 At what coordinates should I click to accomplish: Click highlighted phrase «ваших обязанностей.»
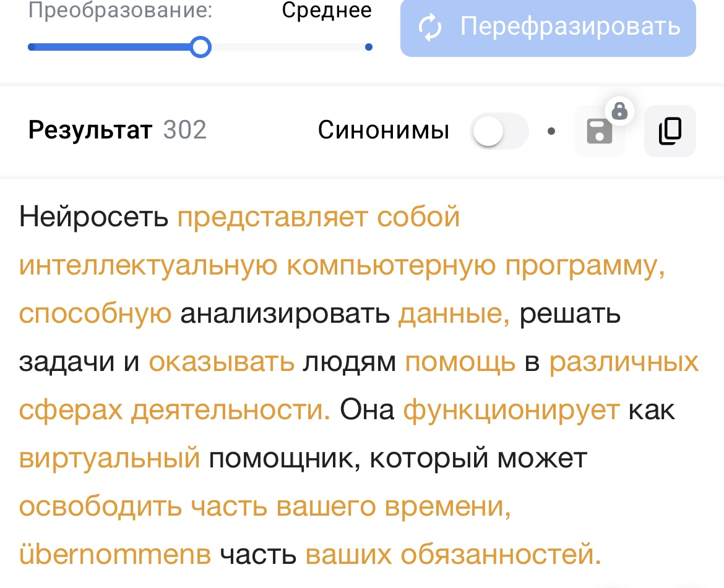click(453, 554)
